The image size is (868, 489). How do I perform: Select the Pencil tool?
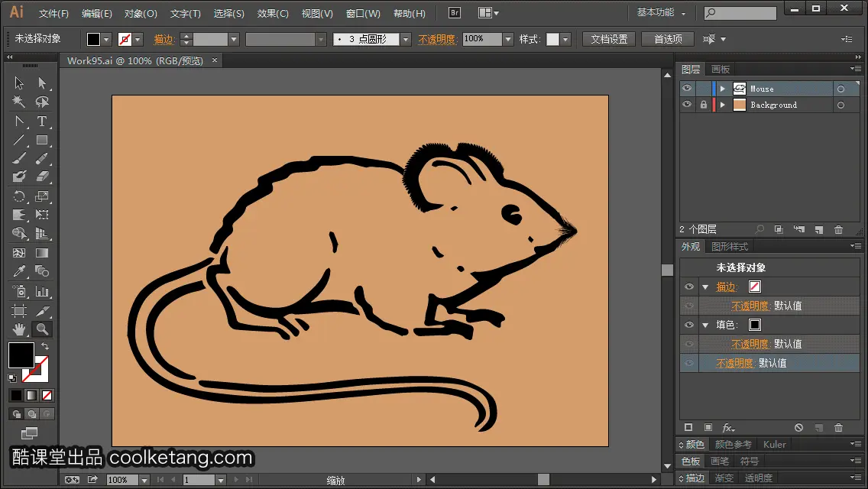tap(42, 159)
